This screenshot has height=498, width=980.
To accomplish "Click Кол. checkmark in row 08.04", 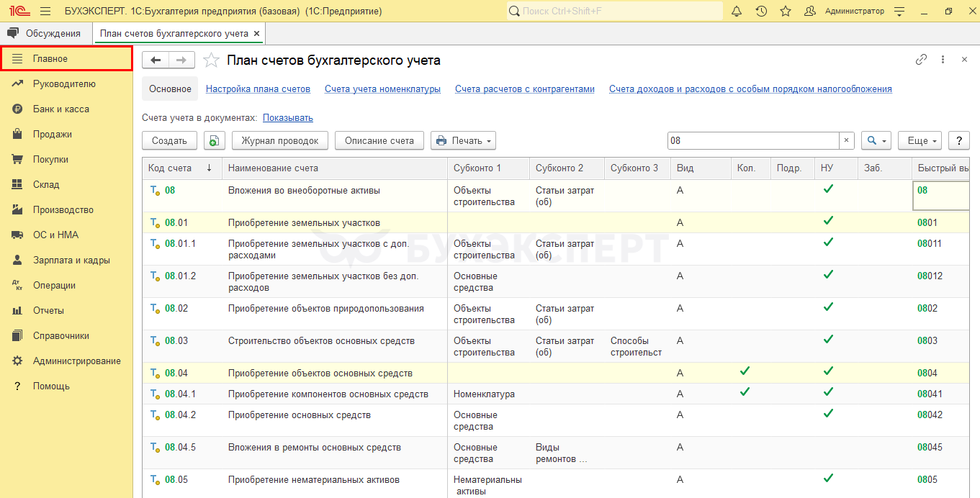I will pyautogui.click(x=745, y=371).
